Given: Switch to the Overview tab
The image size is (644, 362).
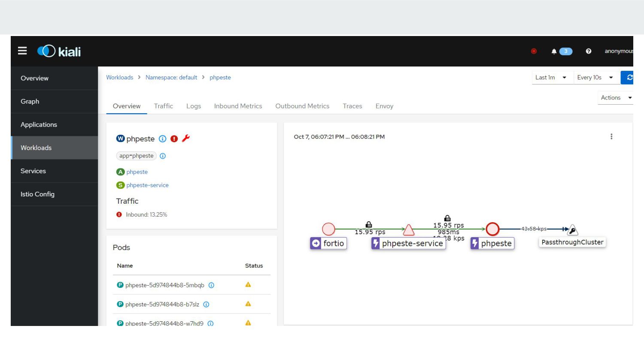Looking at the screenshot, I should click(x=127, y=106).
